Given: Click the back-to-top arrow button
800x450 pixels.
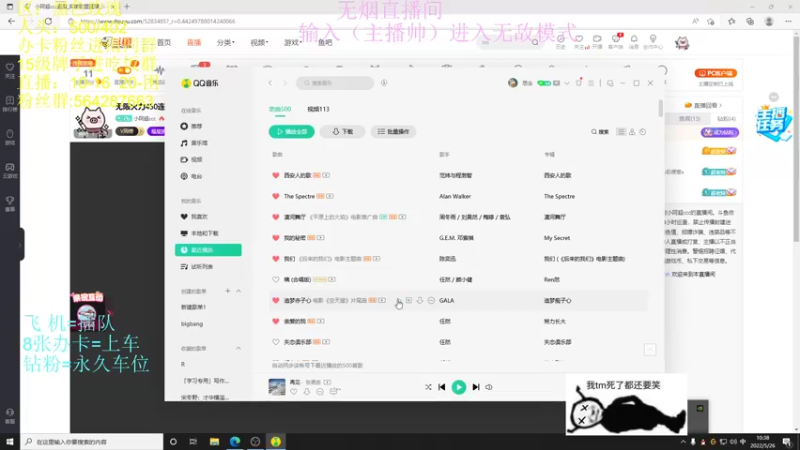Looking at the screenshot, I should click(650, 349).
